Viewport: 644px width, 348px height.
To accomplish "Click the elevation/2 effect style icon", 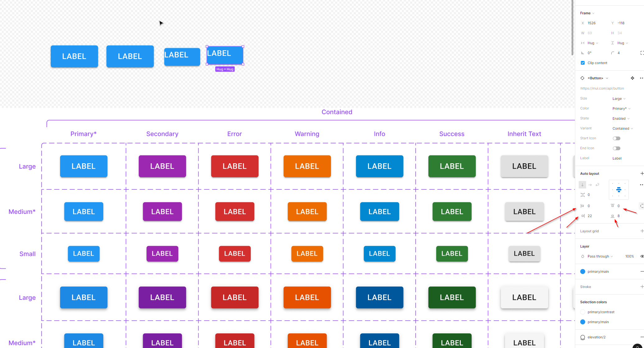I will (582, 337).
